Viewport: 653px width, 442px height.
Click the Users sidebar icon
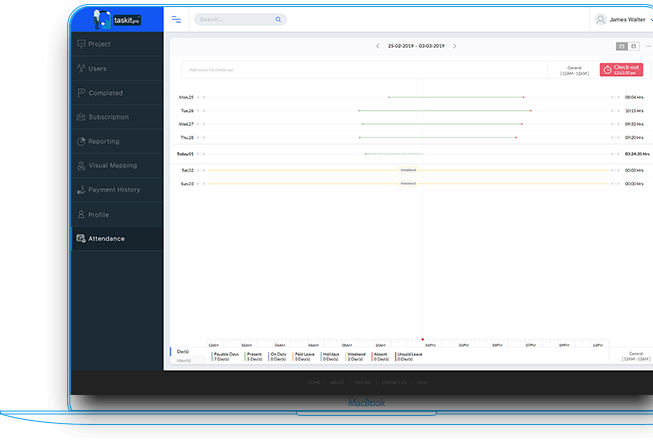pyautogui.click(x=81, y=68)
